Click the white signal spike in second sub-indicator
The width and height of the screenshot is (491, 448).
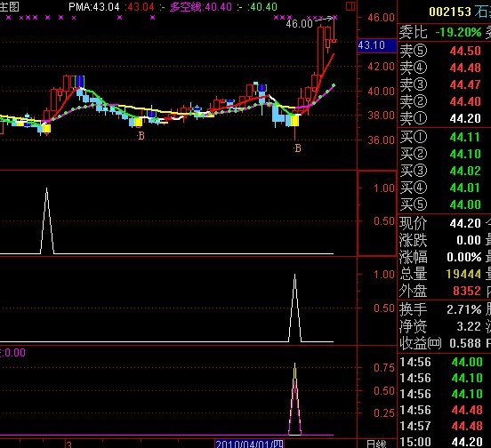(x=294, y=307)
